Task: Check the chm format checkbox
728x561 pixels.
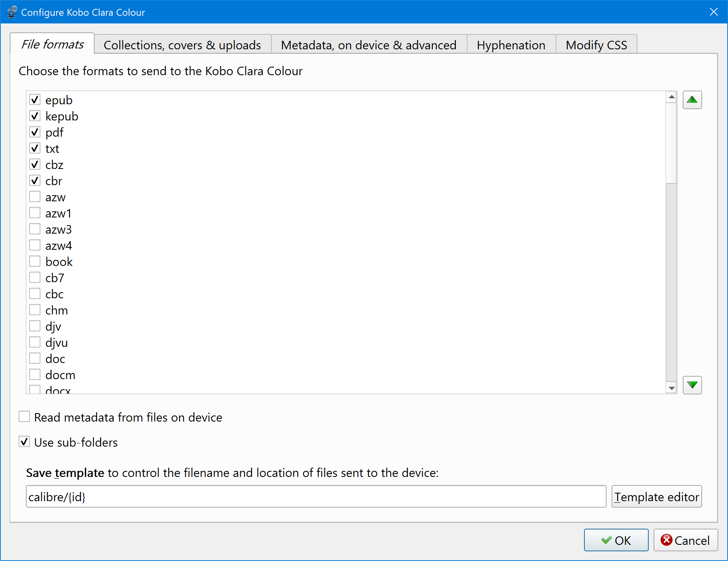Action: [x=35, y=310]
